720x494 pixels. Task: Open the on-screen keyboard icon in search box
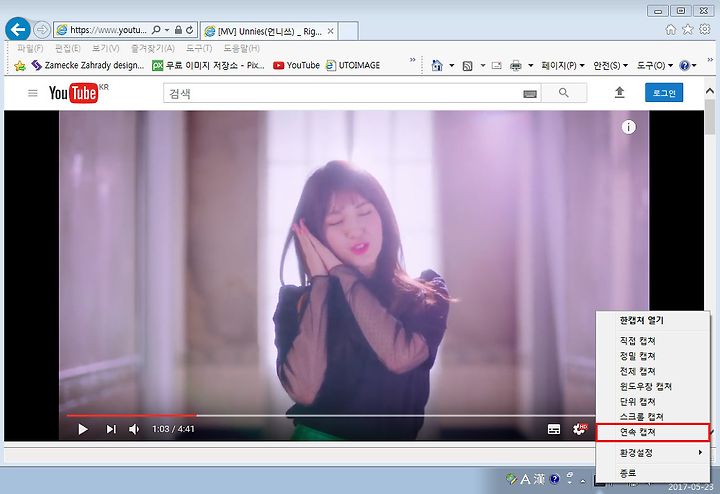point(530,94)
